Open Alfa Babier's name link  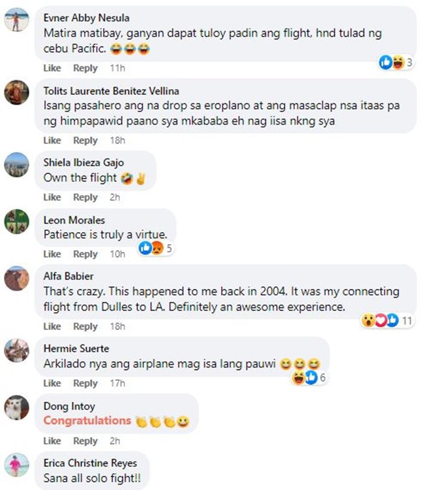click(x=68, y=276)
